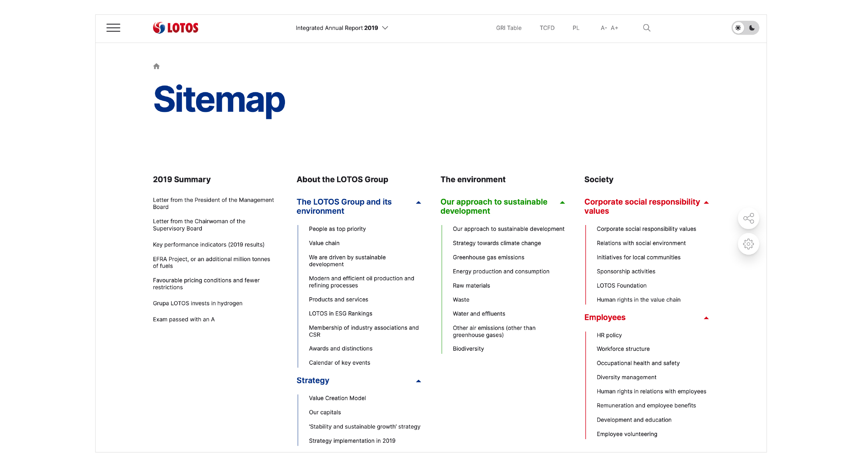The width and height of the screenshot is (868, 453).
Task: Increase font size with A+
Action: coord(614,28)
